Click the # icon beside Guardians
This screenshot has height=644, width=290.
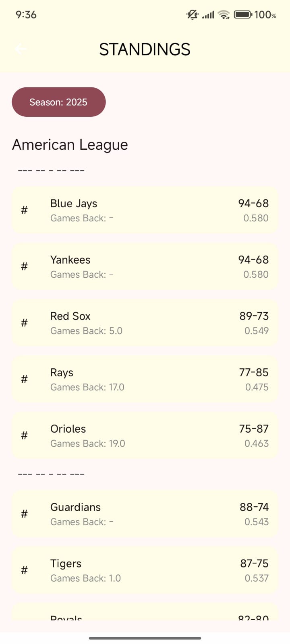24,514
